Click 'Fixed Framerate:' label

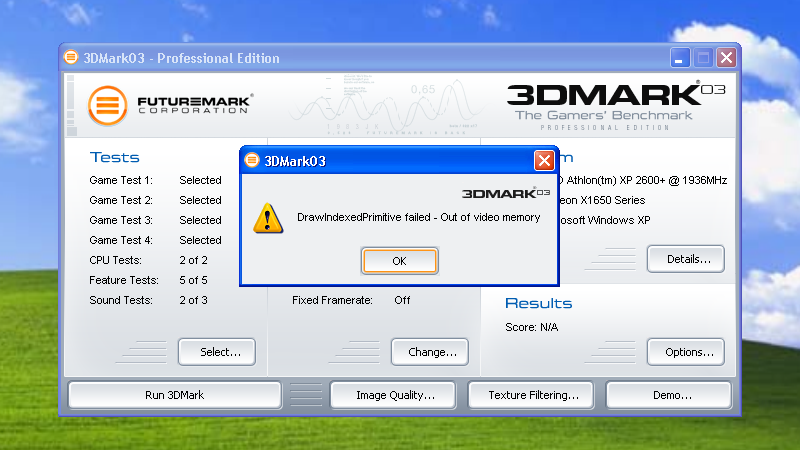[332, 300]
